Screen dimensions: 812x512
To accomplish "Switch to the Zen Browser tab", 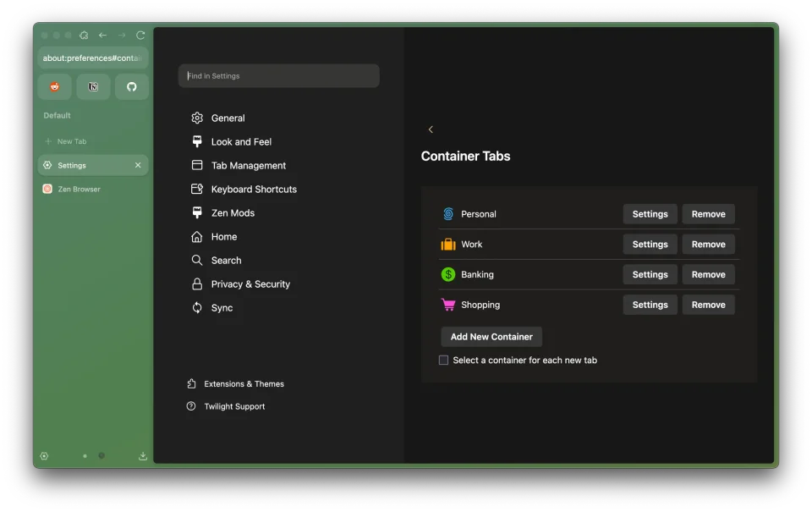I will (x=93, y=190).
